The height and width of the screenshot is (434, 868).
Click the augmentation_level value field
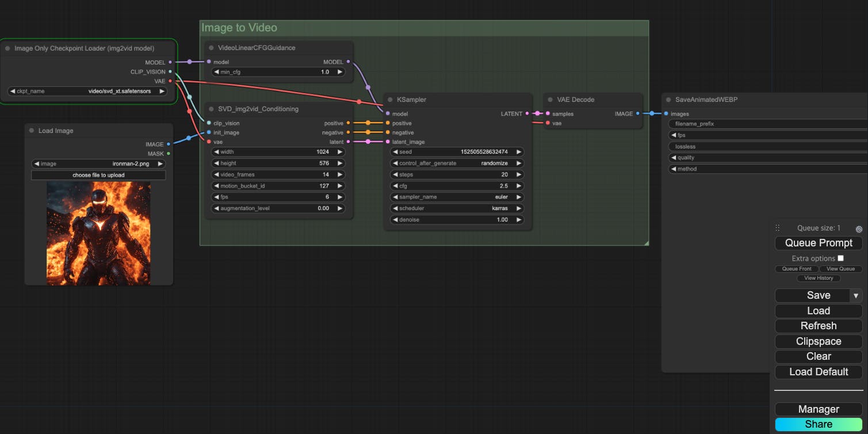coord(278,208)
